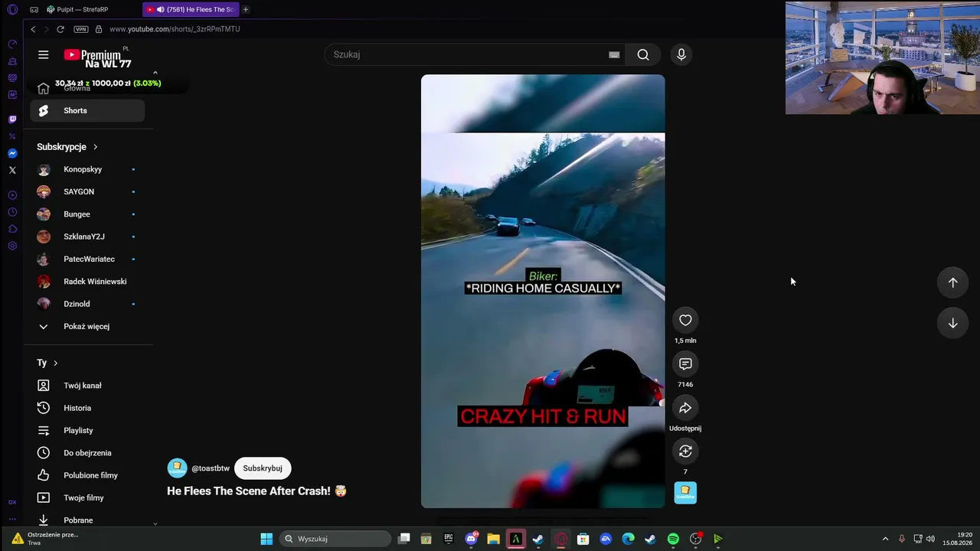Open the YouTube hamburger guide menu
Screen dimensions: 980x551
point(44,54)
